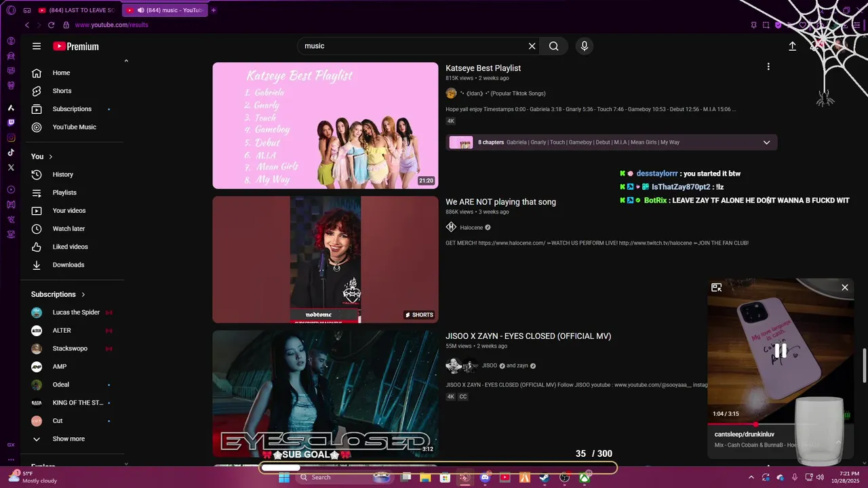This screenshot has width=868, height=488.
Task: Open X (Twitter) in the browser sidebar
Action: pos(11,167)
